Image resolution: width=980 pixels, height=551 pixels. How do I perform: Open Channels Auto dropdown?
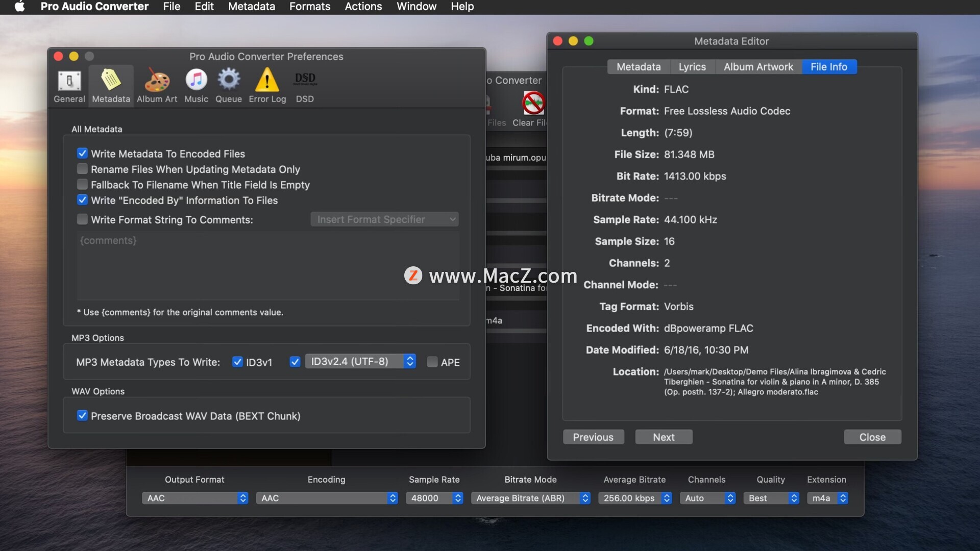[x=707, y=498]
